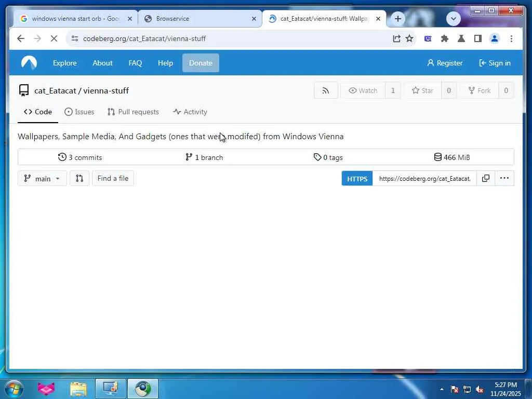Image resolution: width=532 pixels, height=399 pixels.
Task: Click the purple extension icon in toolbar
Action: [x=428, y=38]
